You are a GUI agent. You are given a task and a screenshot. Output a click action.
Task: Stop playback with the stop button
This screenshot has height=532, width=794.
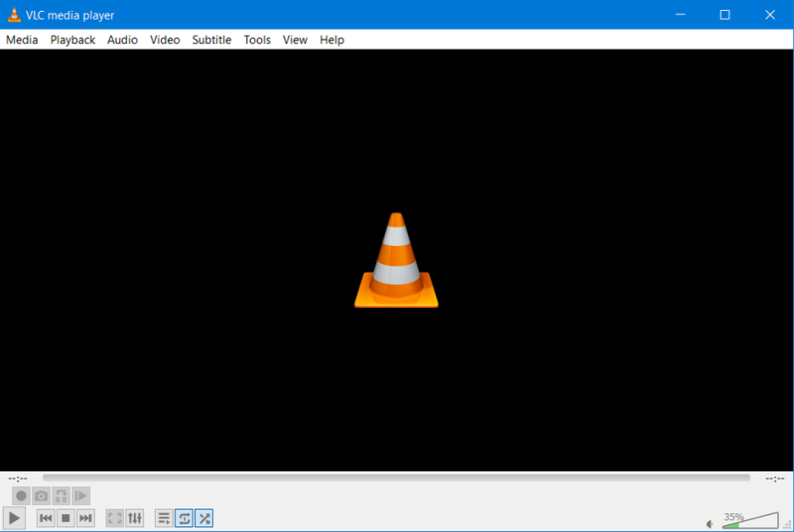tap(66, 518)
